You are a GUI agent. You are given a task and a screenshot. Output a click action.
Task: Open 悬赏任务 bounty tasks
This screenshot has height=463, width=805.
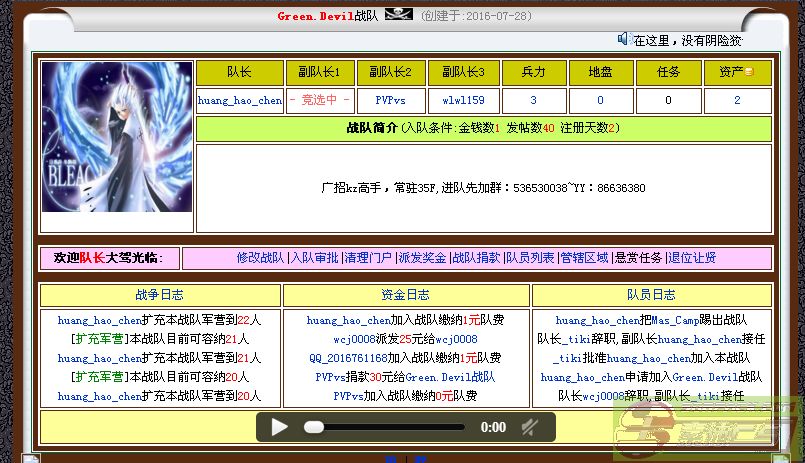coord(638,258)
